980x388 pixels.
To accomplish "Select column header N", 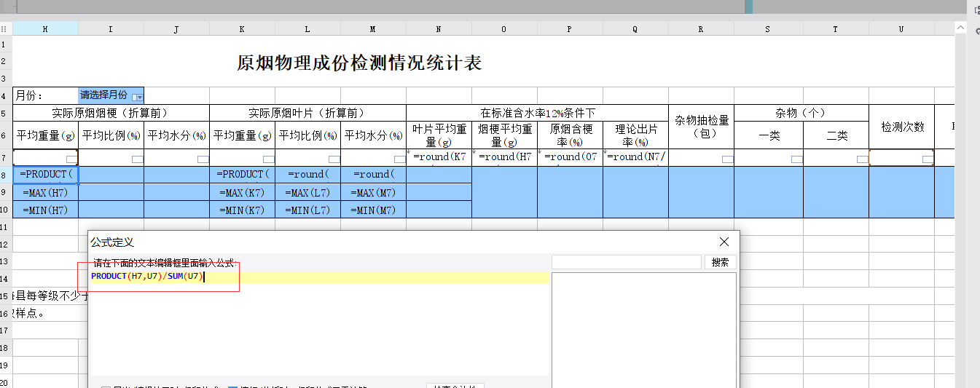I will (x=439, y=28).
